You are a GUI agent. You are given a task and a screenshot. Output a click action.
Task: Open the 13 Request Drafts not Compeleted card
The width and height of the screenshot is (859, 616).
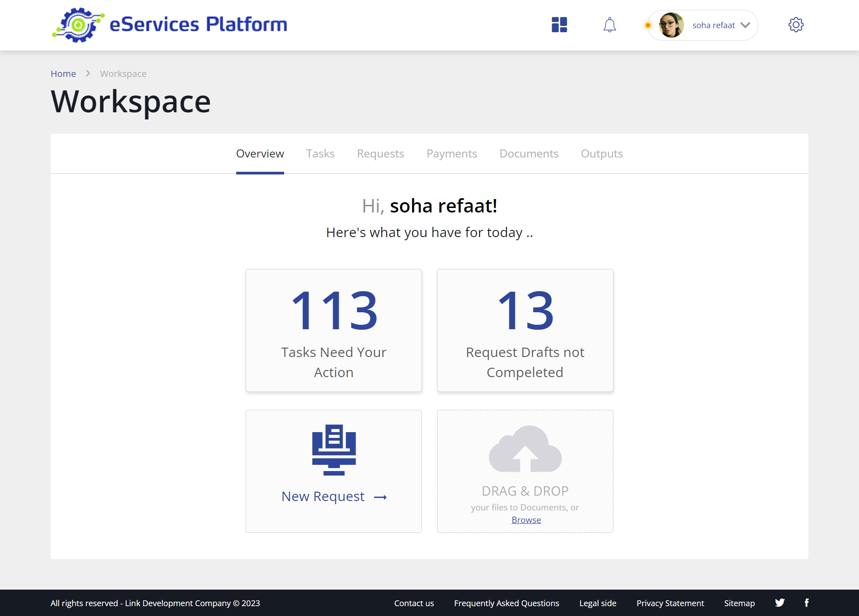(525, 330)
